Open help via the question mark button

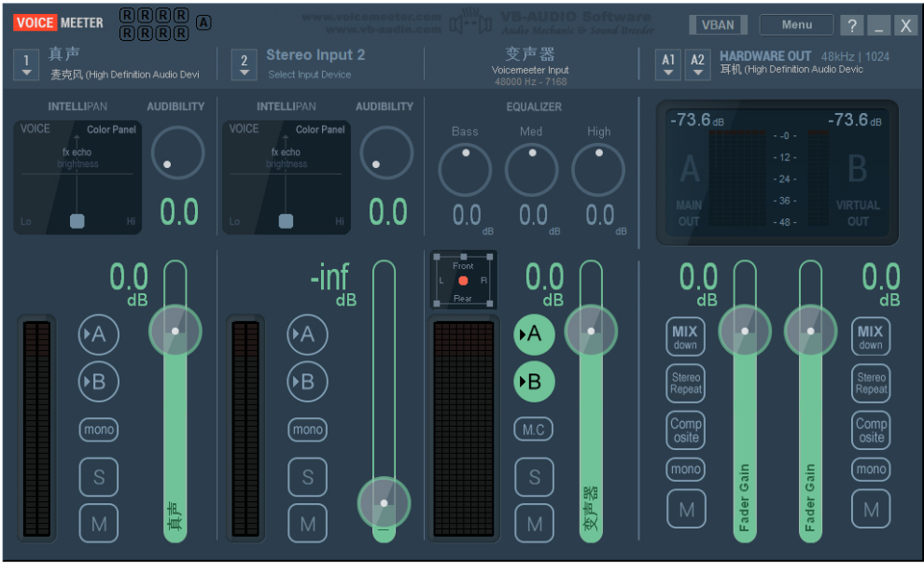point(851,25)
